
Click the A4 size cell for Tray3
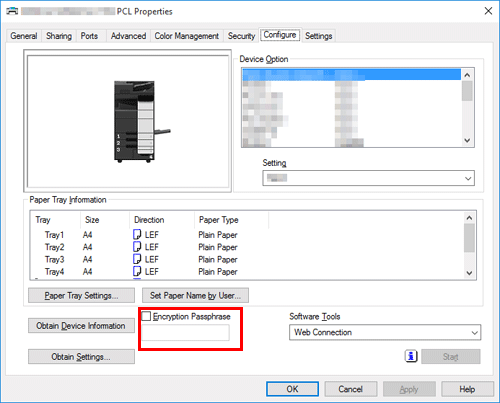[x=87, y=259]
